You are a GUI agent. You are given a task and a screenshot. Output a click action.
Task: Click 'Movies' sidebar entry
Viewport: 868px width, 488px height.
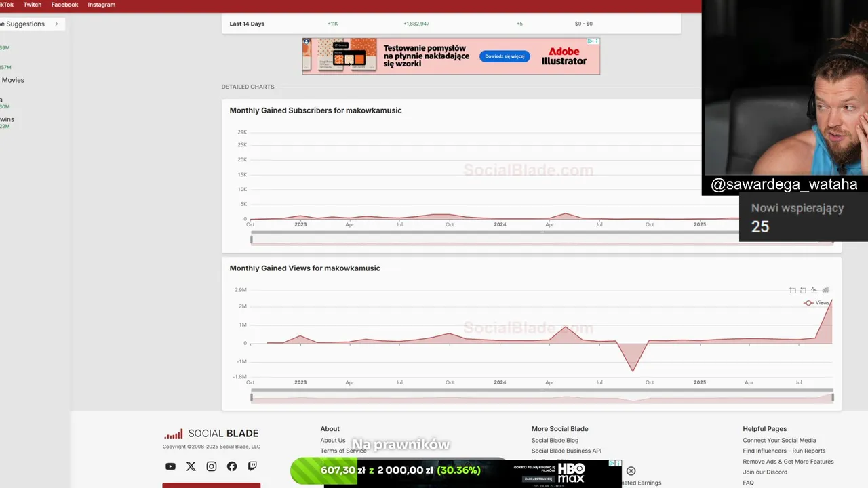(x=13, y=80)
